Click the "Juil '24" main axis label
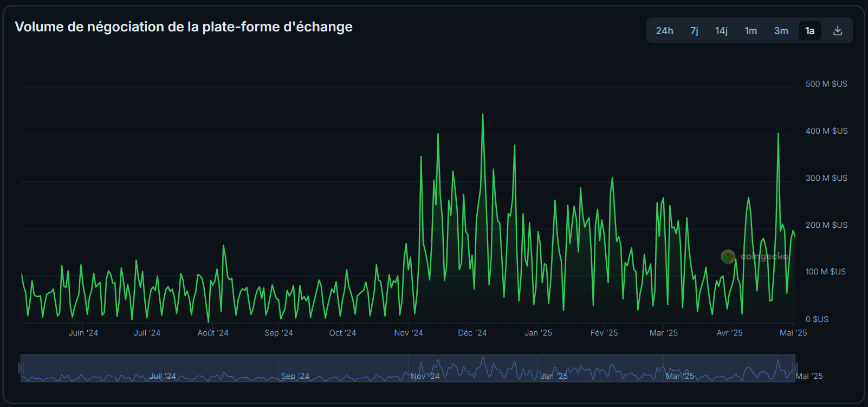The image size is (868, 407). click(x=147, y=333)
